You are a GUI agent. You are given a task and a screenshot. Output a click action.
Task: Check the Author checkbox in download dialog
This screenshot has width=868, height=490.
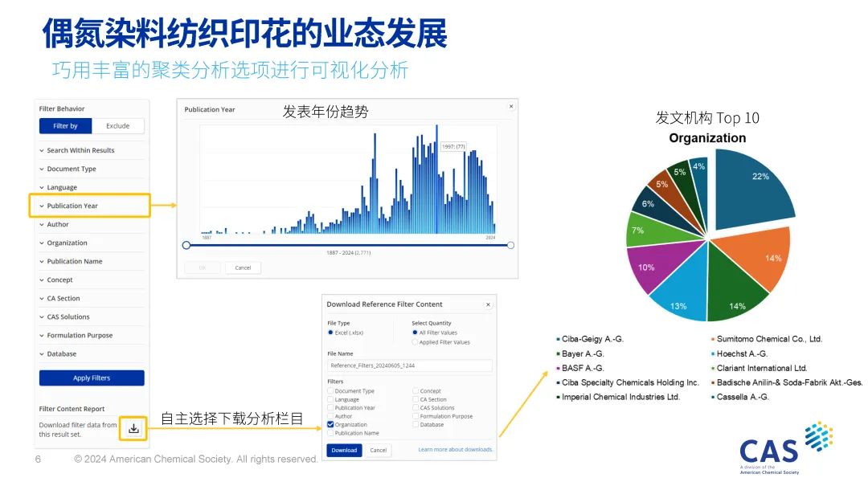tap(330, 416)
